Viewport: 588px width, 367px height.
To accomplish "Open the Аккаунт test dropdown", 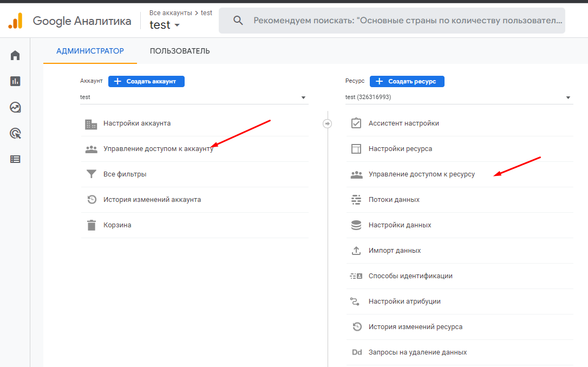I will pyautogui.click(x=194, y=97).
